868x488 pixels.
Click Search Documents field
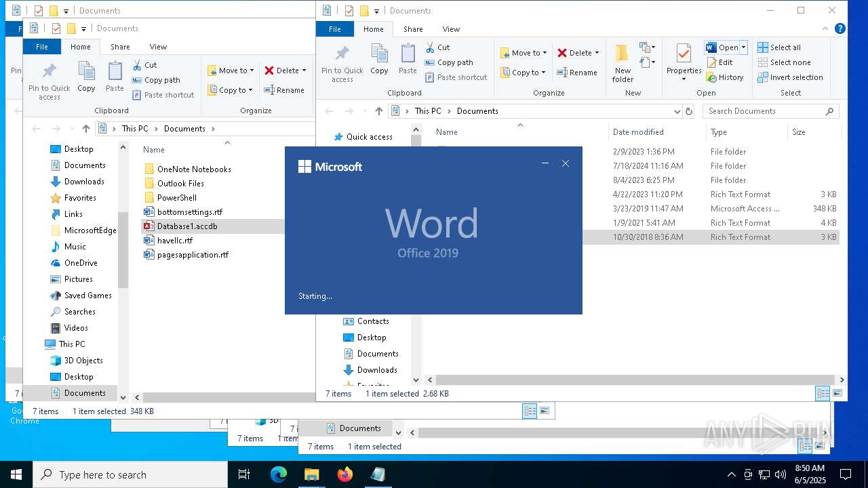[771, 111]
